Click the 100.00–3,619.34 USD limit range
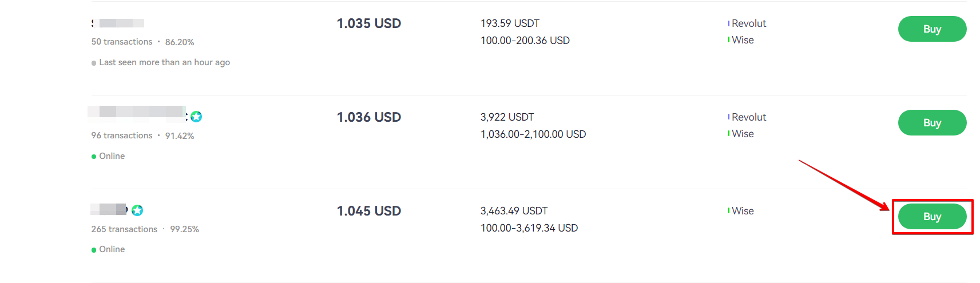Image resolution: width=980 pixels, height=283 pixels. point(529,228)
